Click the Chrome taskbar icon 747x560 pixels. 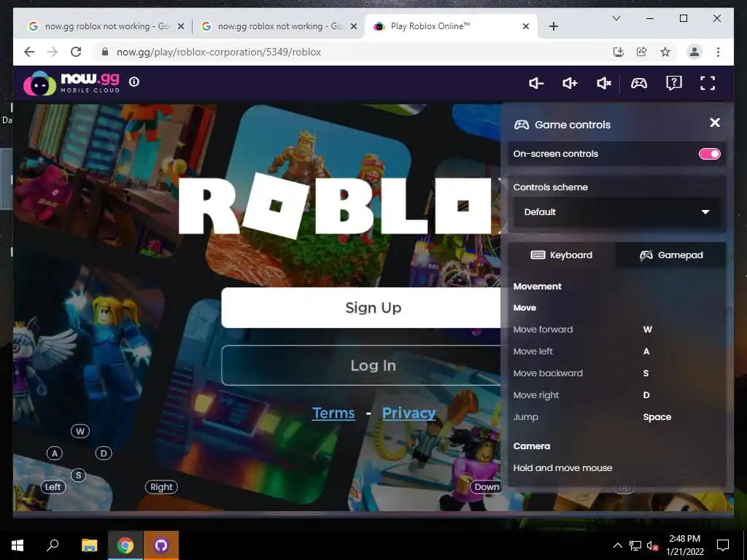[125, 545]
